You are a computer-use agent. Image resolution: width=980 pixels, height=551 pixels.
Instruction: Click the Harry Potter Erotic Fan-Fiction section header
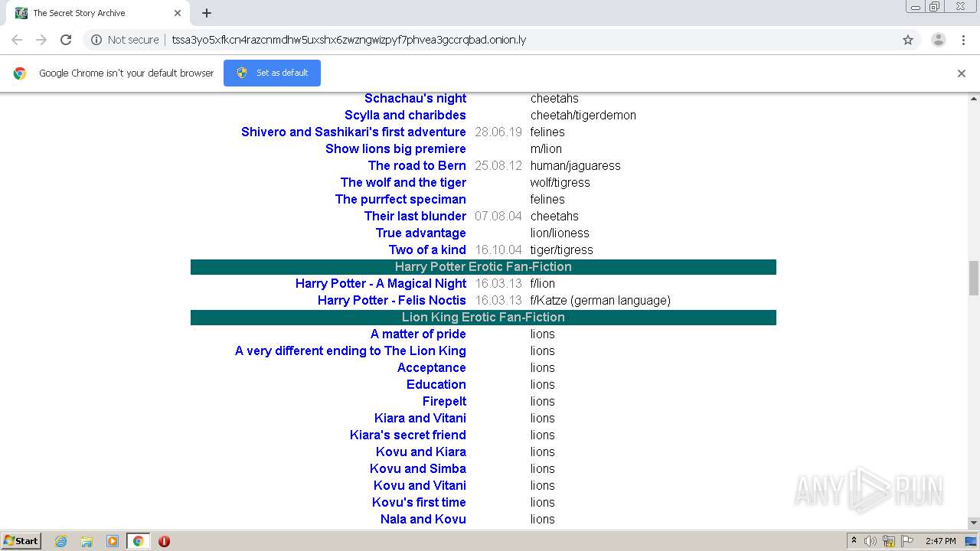tap(483, 266)
